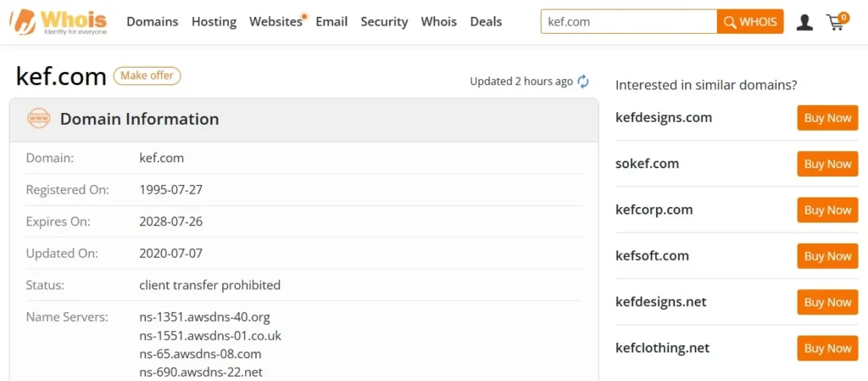Click name server ns-690.awsdns-22.net
This screenshot has height=381, width=868.
click(x=201, y=373)
